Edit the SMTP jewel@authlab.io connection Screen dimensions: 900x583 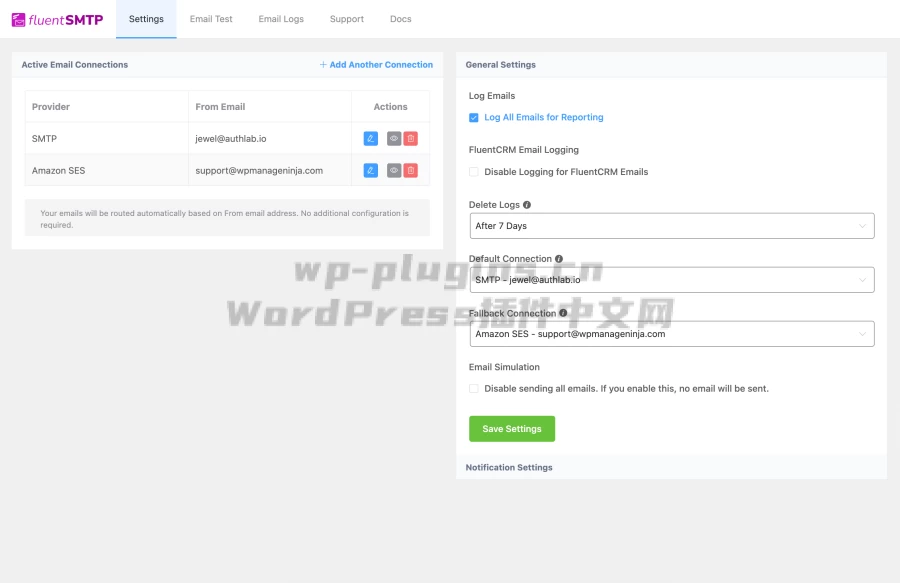[x=371, y=138]
